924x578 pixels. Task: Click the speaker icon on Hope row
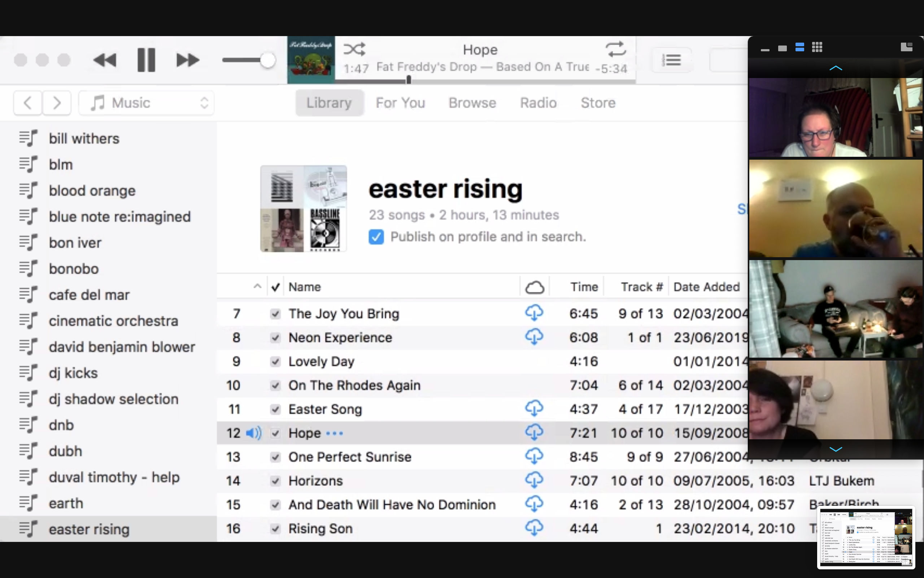click(x=253, y=433)
